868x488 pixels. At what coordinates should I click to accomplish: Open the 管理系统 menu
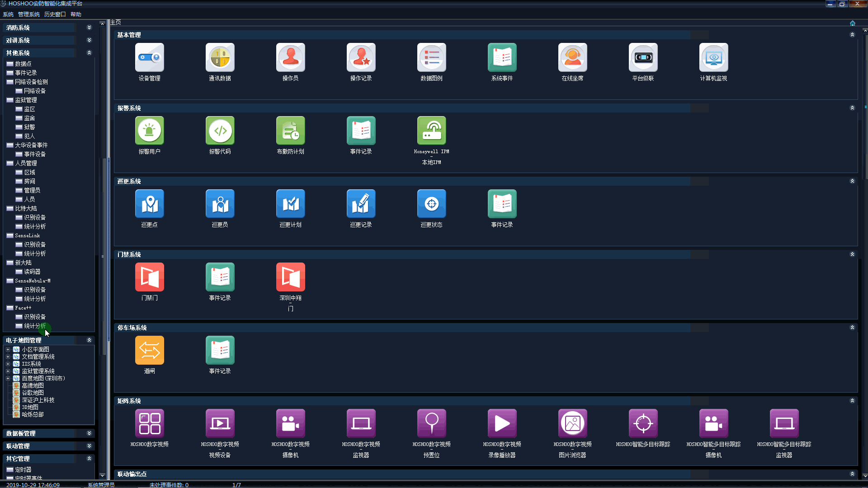point(28,14)
